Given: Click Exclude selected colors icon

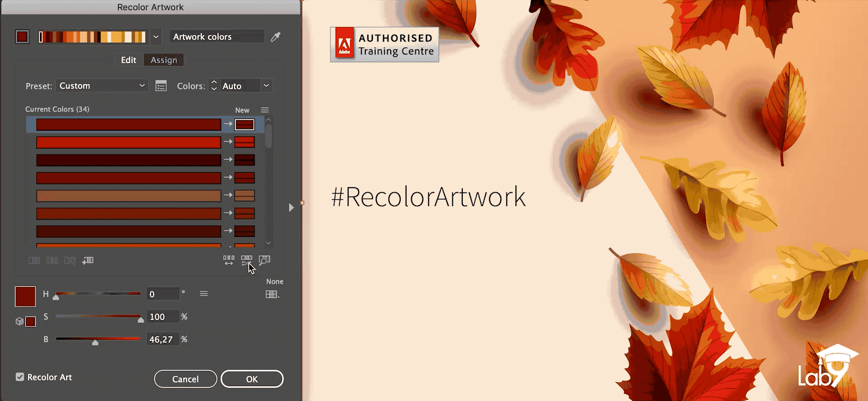Looking at the screenshot, I should (x=70, y=260).
